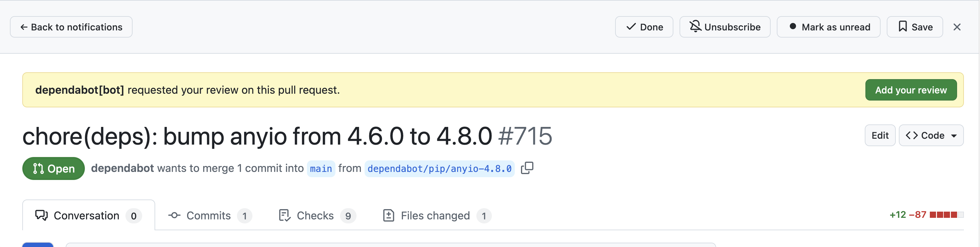Open dependabot/pip/anyio-4.8.0 branch link
Viewport: 980px width, 247px height.
click(x=439, y=168)
